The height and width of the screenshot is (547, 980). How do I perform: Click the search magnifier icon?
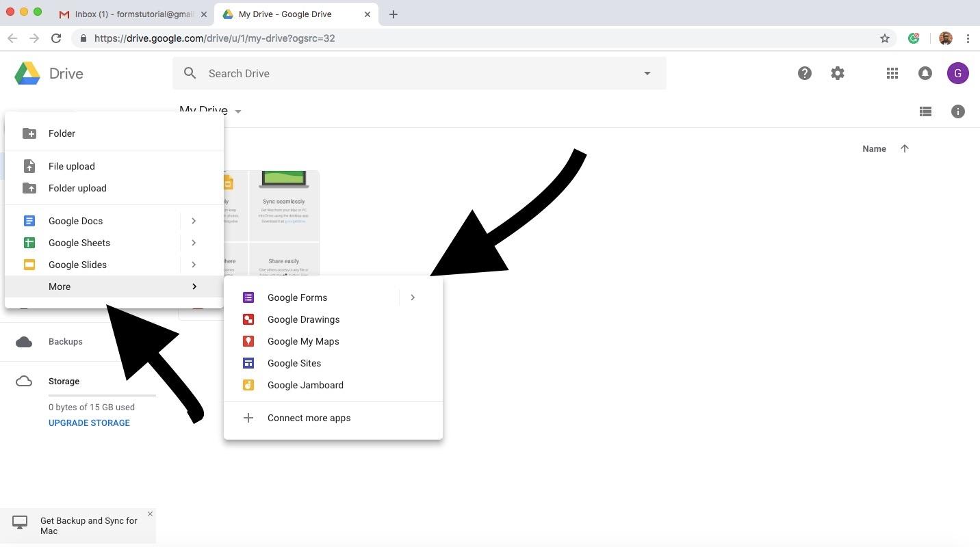click(190, 73)
